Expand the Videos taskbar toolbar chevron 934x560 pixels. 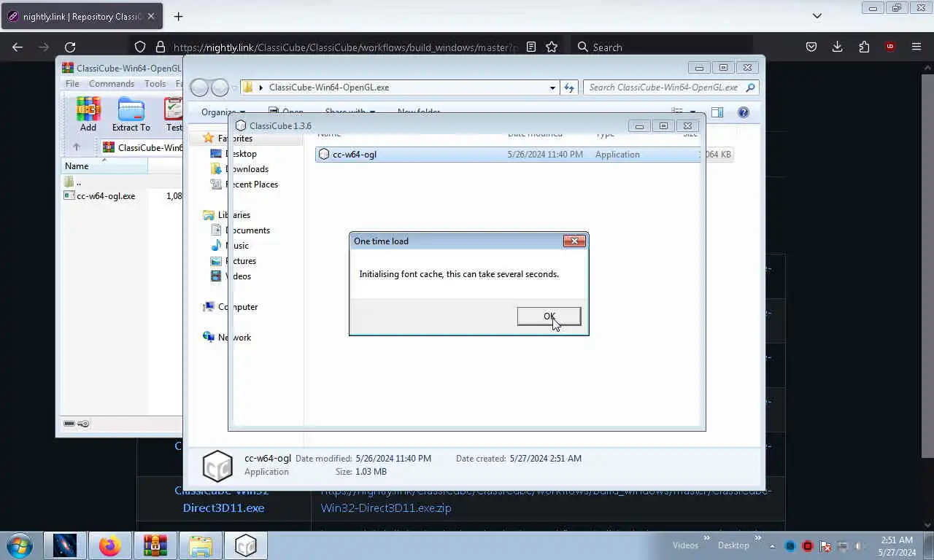click(706, 540)
